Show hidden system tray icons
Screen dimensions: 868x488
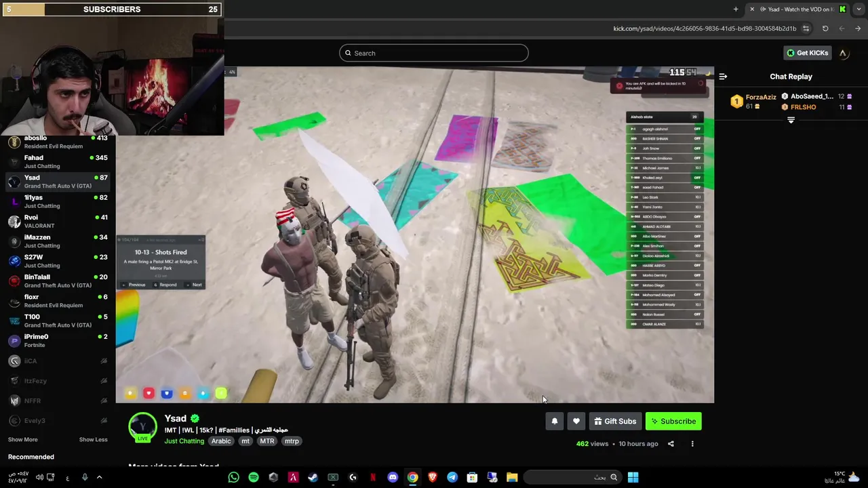[99, 477]
